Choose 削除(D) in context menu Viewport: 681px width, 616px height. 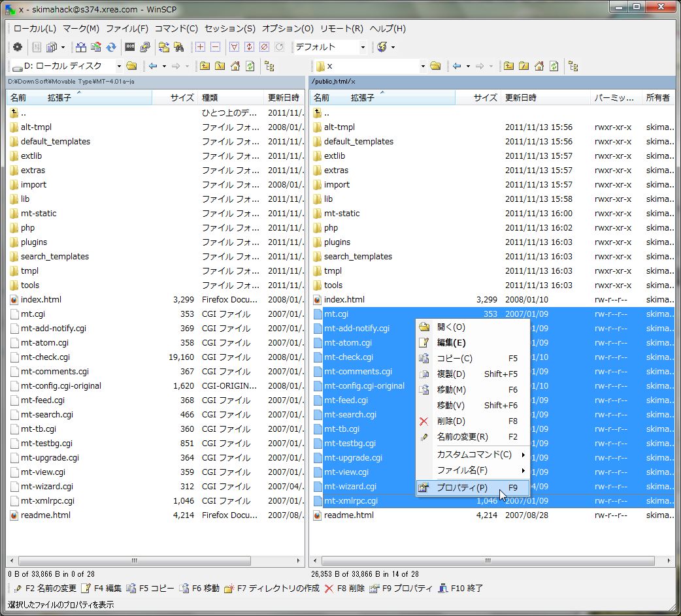[473, 421]
